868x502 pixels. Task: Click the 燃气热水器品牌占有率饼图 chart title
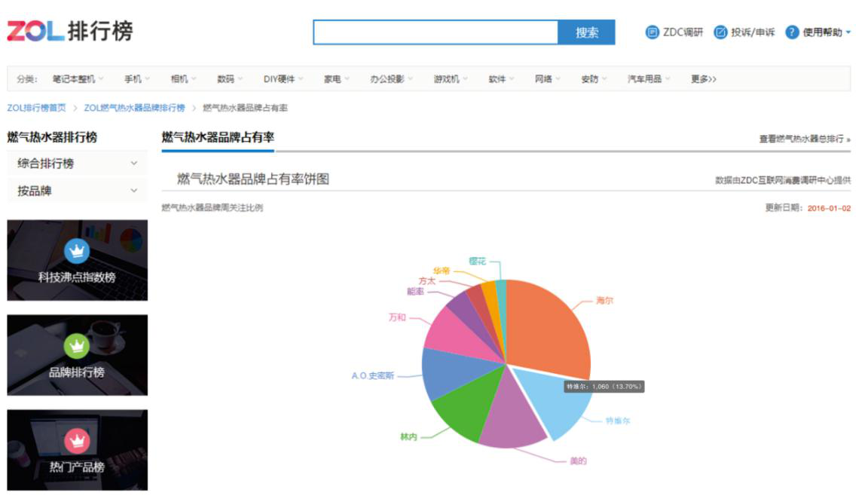pyautogui.click(x=253, y=179)
